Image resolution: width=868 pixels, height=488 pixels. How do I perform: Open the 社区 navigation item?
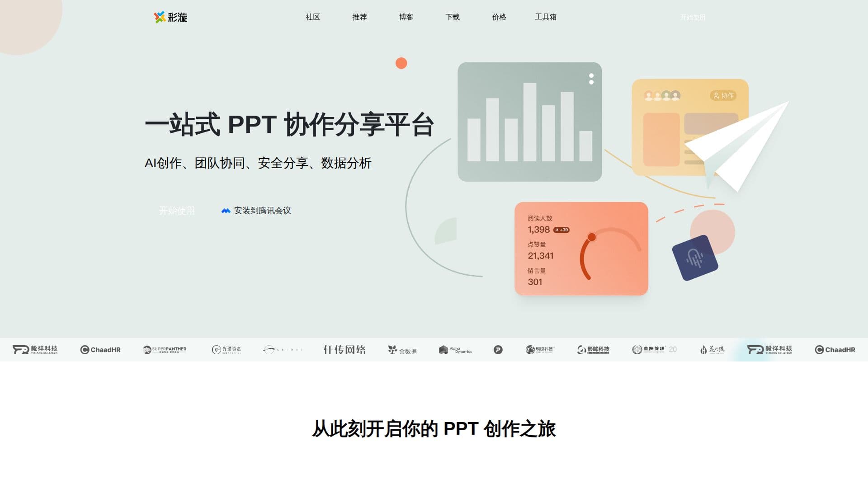click(313, 17)
